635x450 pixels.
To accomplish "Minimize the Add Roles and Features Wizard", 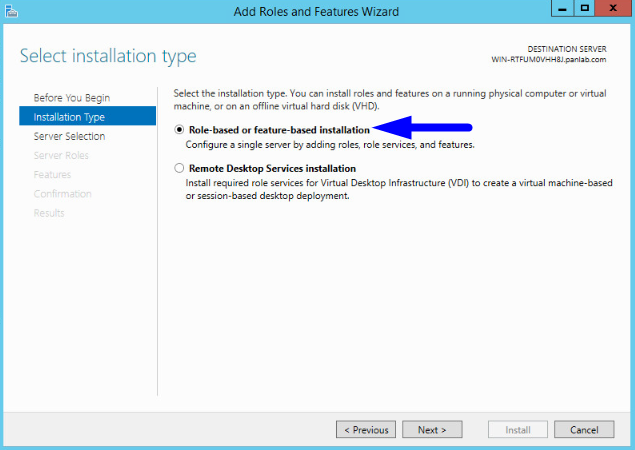I will (x=559, y=10).
